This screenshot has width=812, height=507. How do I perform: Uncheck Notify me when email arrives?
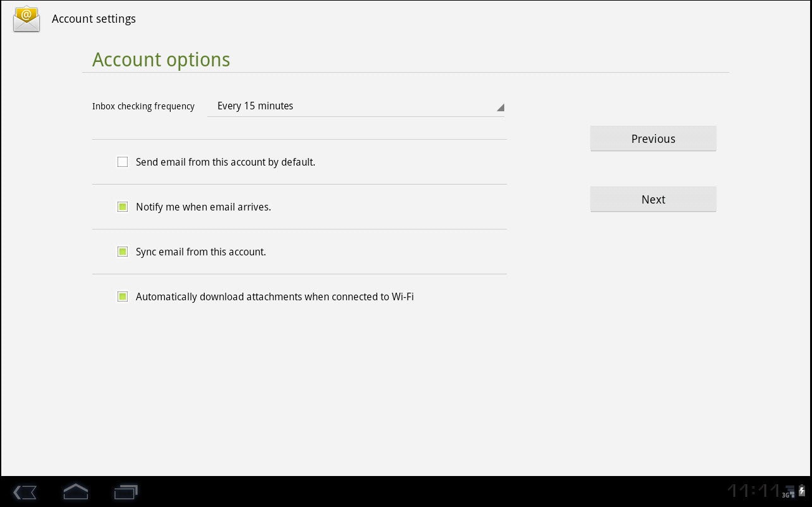click(x=123, y=207)
